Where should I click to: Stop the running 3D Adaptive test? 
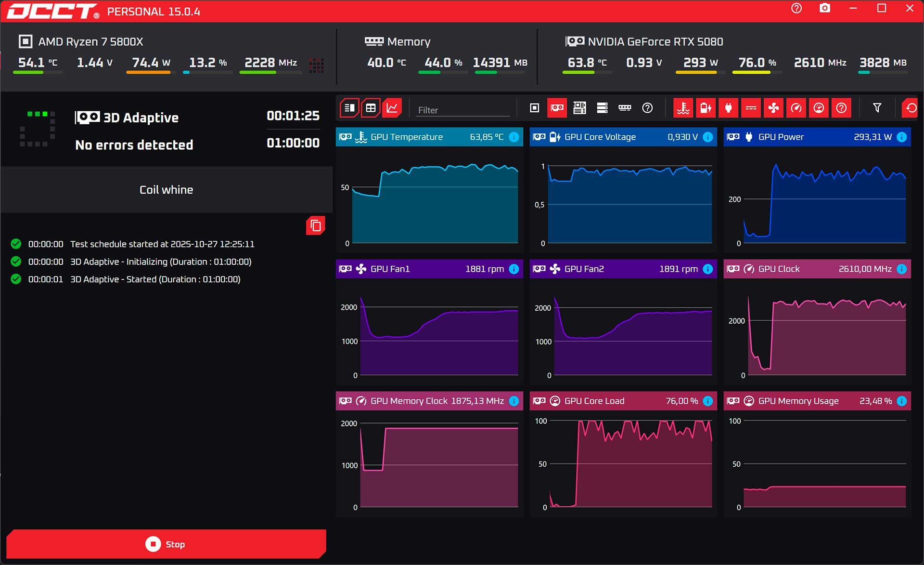click(166, 544)
